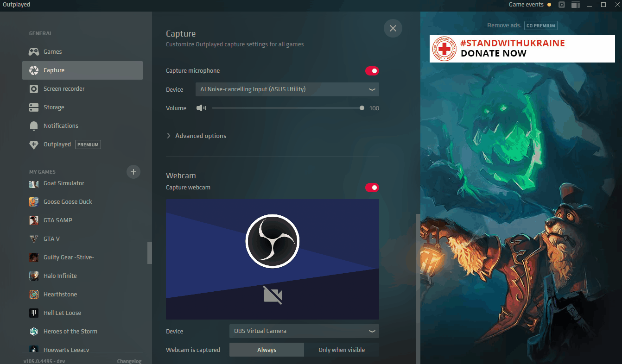Click the Halo Infinite game icon
The image size is (622, 364).
point(34,276)
